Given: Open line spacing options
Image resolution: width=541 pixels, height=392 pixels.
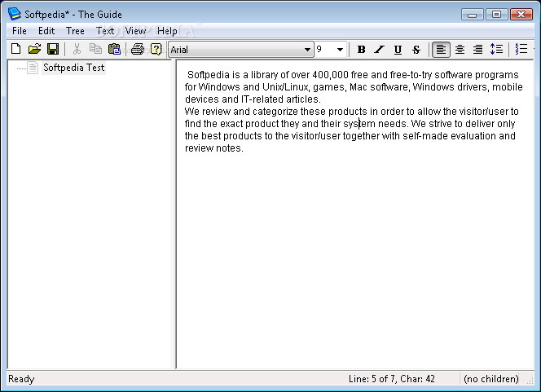Looking at the screenshot, I should click(x=496, y=50).
